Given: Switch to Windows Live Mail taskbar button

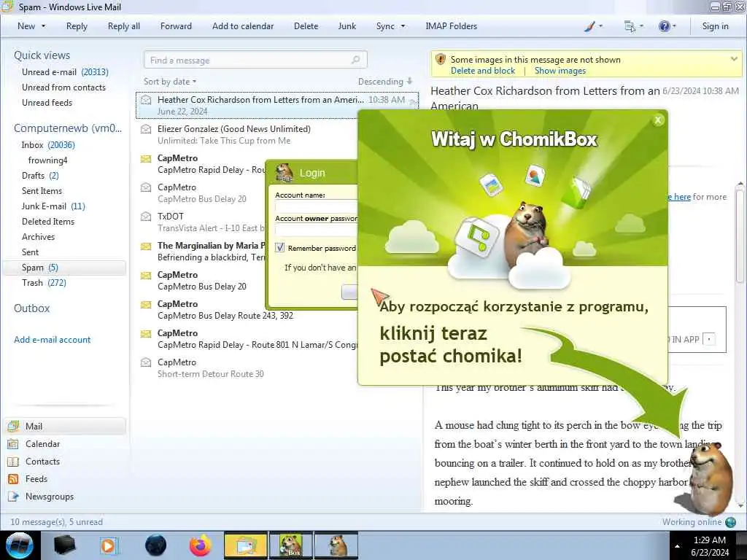Looking at the screenshot, I should pyautogui.click(x=245, y=545).
